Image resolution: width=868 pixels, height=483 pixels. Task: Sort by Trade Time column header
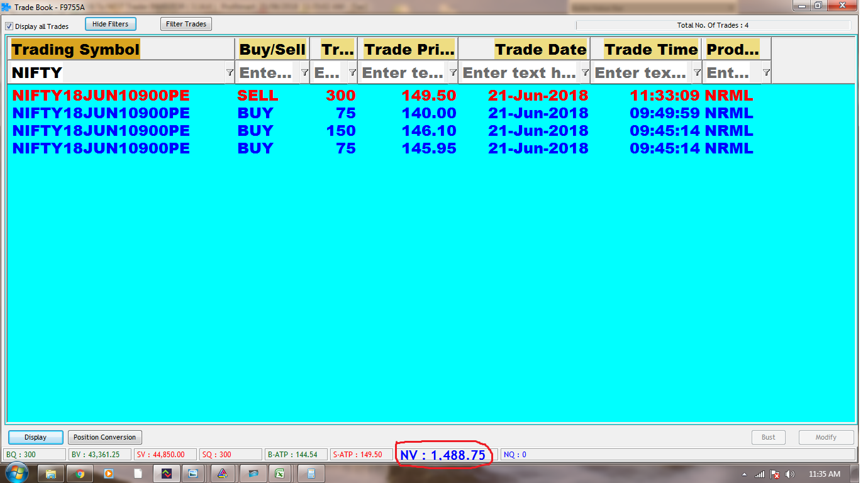651,50
